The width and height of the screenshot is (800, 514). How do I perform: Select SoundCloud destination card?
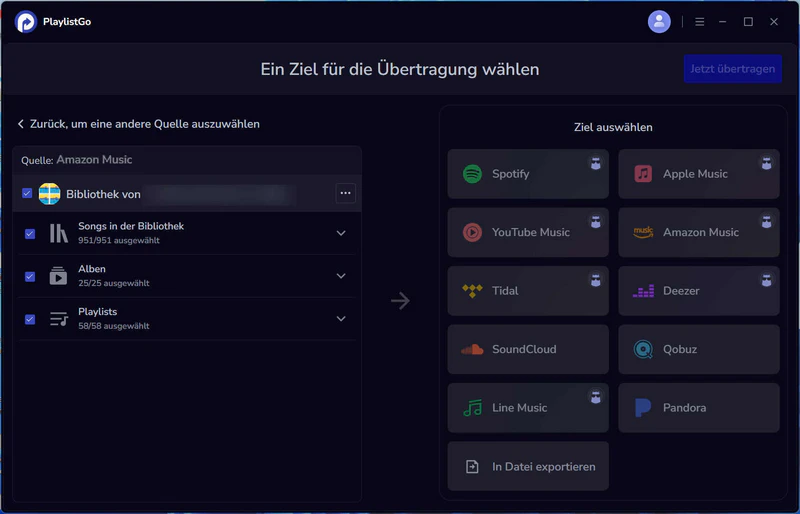point(528,350)
